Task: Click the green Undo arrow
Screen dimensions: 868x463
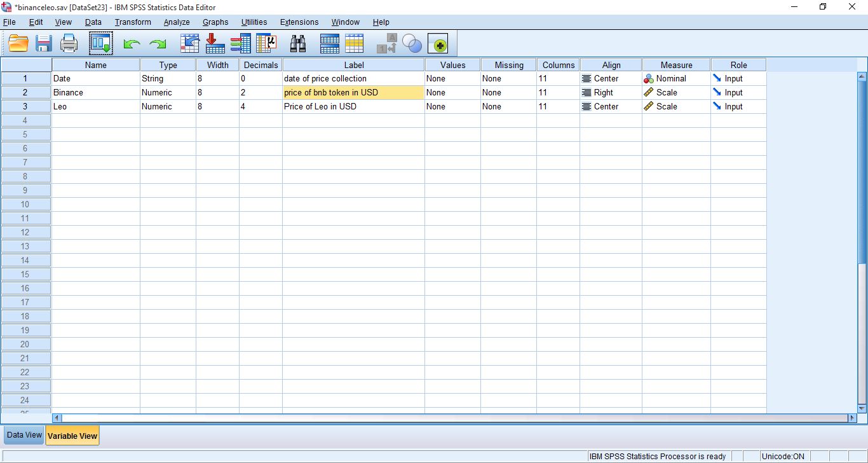Action: (132, 45)
